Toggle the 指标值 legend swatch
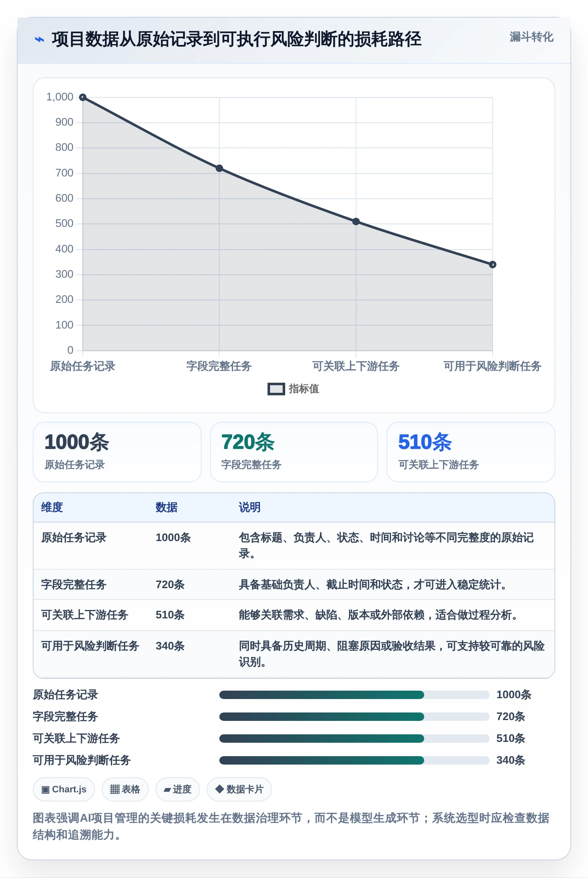 [x=276, y=389]
